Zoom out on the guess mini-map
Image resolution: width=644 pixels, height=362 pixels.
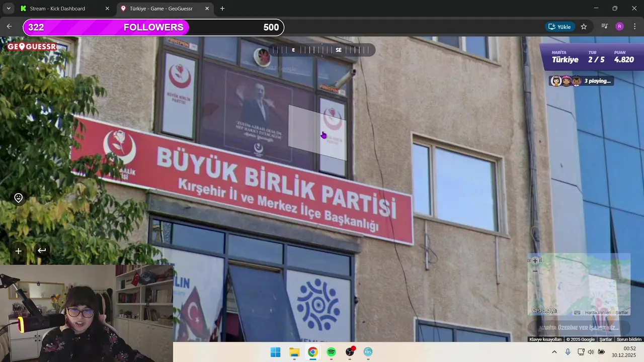point(535,270)
